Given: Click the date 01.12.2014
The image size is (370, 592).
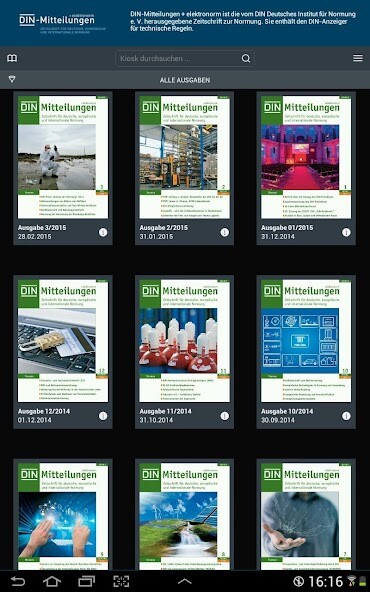Looking at the screenshot, I should (x=34, y=420).
